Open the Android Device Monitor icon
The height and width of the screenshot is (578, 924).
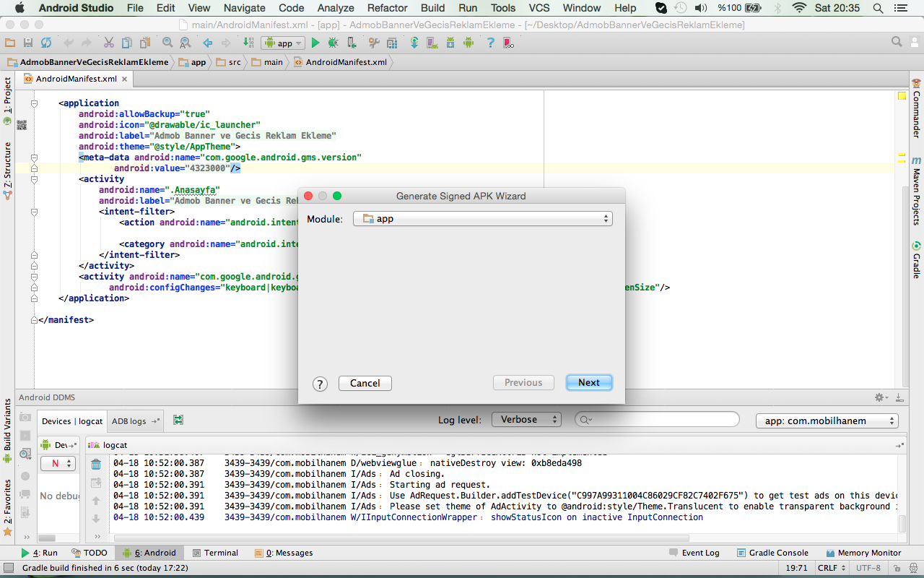(x=468, y=43)
